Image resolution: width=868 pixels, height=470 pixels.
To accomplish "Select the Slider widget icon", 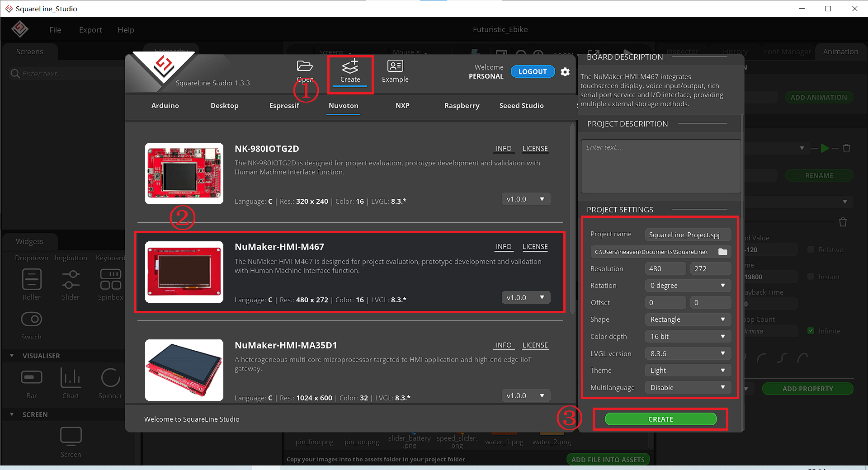I will (x=71, y=279).
